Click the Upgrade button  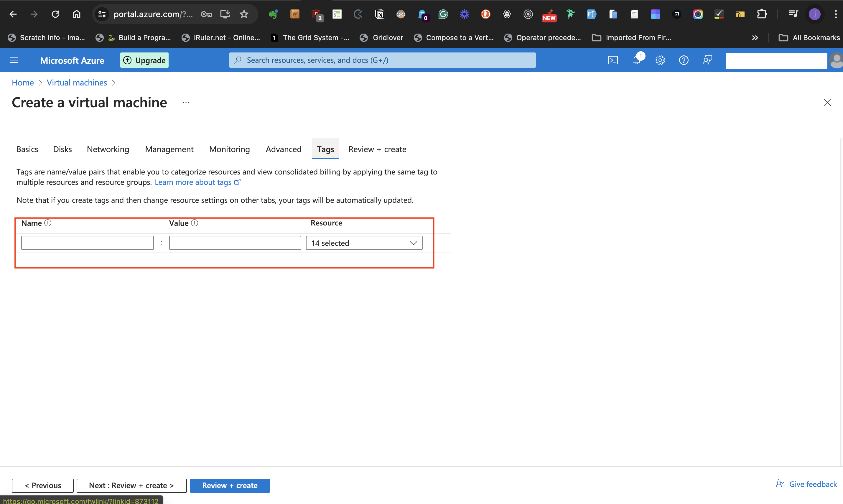click(144, 60)
